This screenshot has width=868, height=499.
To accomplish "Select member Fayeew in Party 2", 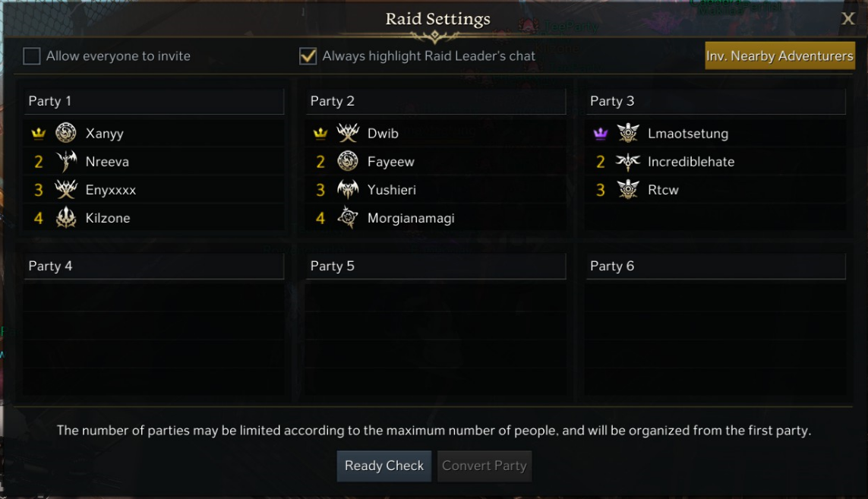I will 391,162.
